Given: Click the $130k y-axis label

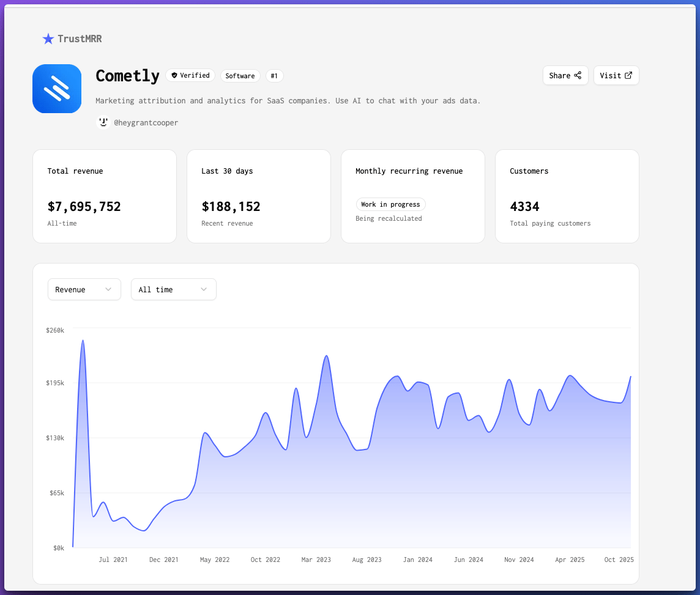Looking at the screenshot, I should coord(55,438).
